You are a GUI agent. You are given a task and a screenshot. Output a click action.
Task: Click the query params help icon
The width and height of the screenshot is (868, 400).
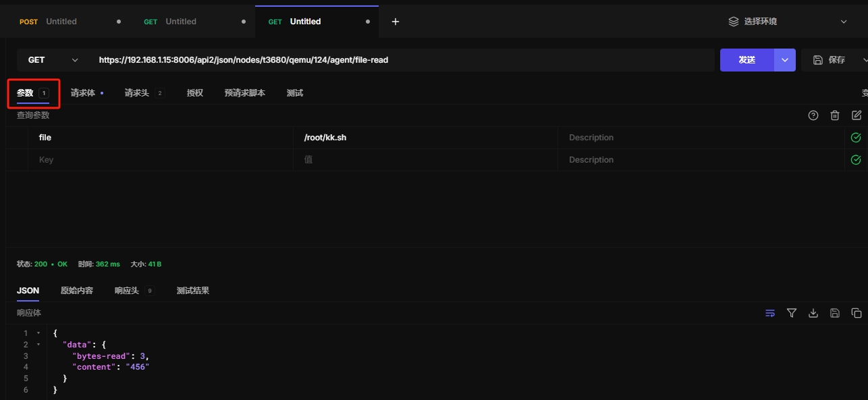[813, 115]
